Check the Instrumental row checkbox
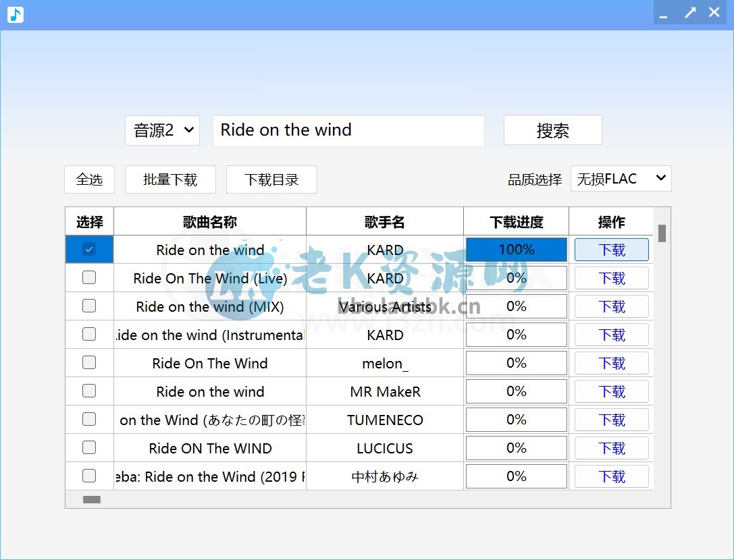734x560 pixels. pyautogui.click(x=89, y=334)
